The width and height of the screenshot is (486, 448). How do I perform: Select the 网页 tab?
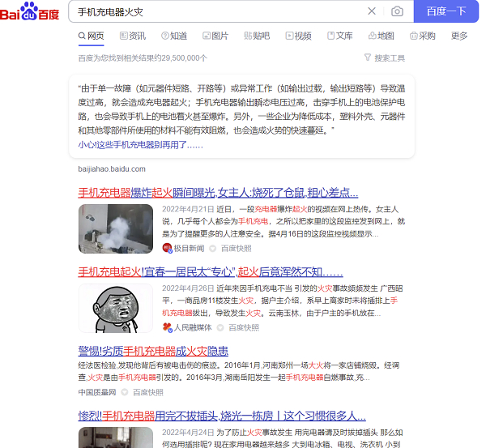pos(91,36)
